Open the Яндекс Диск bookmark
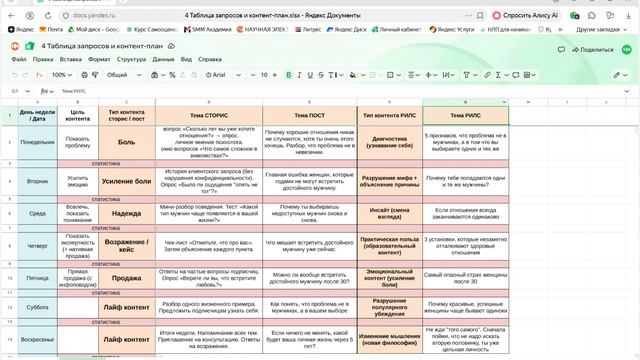 [347, 29]
